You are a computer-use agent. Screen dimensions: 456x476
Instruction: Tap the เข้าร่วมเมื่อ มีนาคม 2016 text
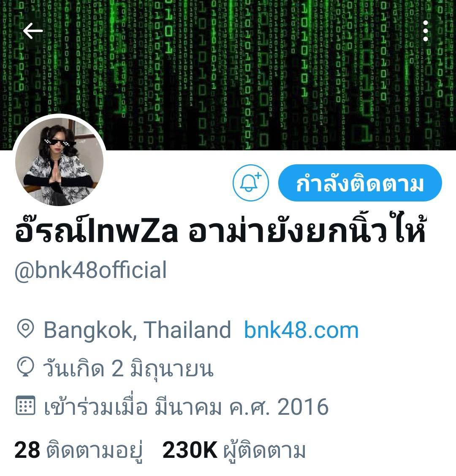(186, 406)
